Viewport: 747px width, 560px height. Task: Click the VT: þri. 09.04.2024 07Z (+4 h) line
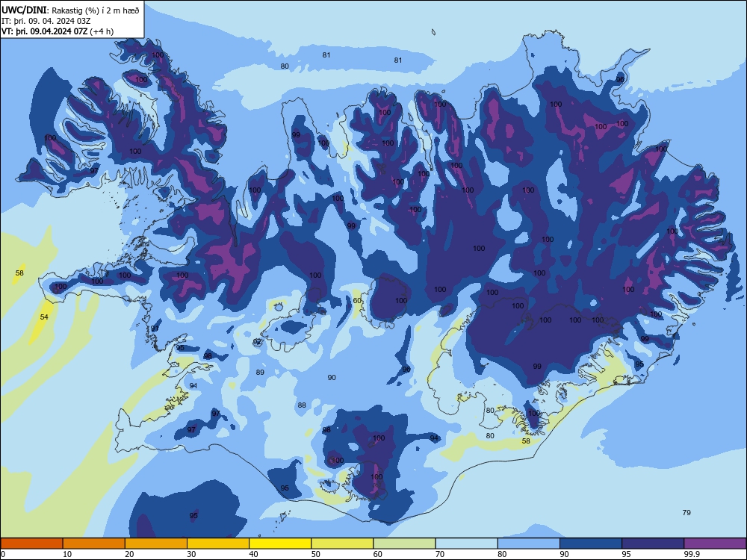click(x=58, y=31)
